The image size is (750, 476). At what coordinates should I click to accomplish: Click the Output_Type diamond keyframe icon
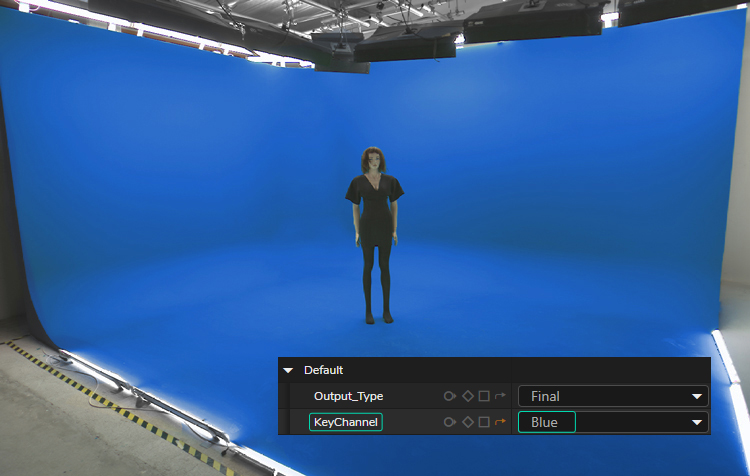pyautogui.click(x=467, y=396)
